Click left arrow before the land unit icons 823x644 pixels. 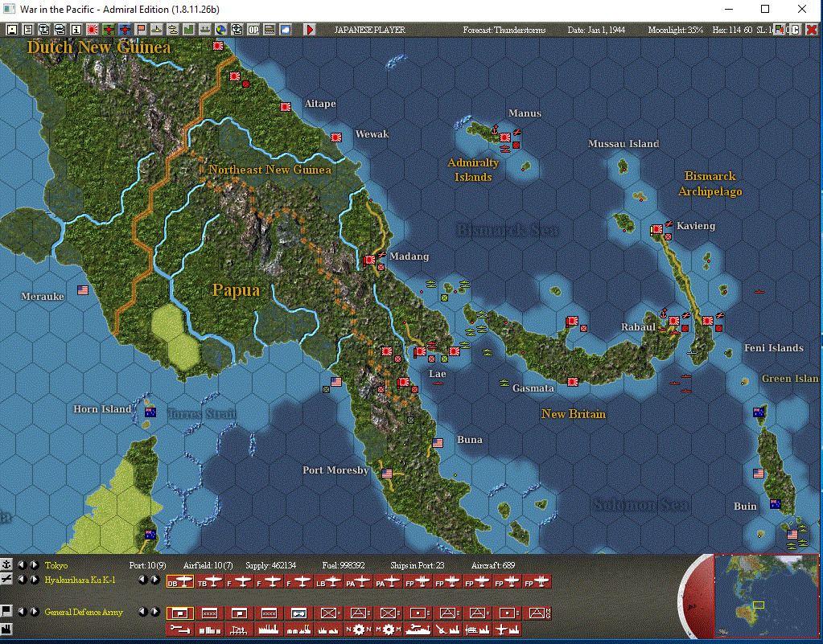click(x=142, y=612)
